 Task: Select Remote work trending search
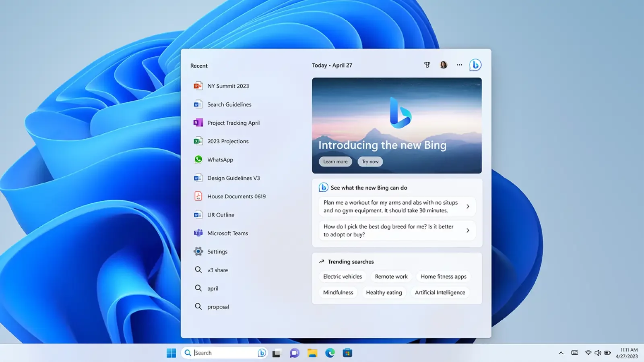click(x=391, y=276)
